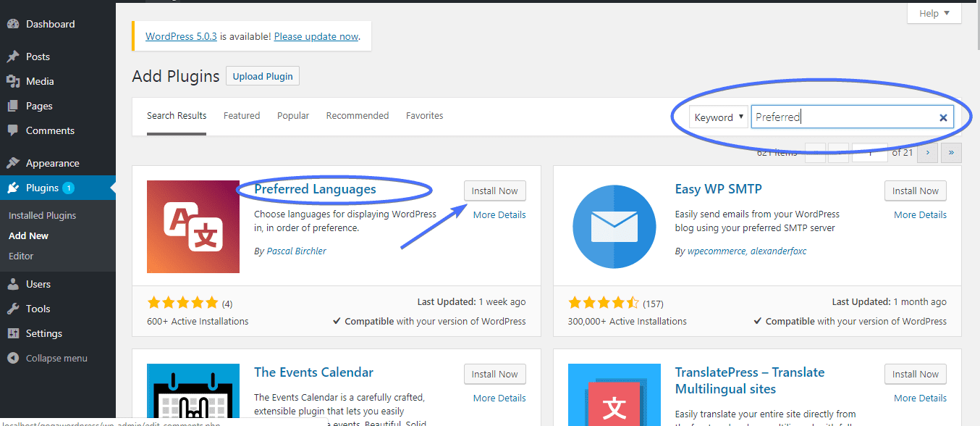This screenshot has height=426, width=980.
Task: Click author link Pascal Birchler
Action: pos(295,251)
